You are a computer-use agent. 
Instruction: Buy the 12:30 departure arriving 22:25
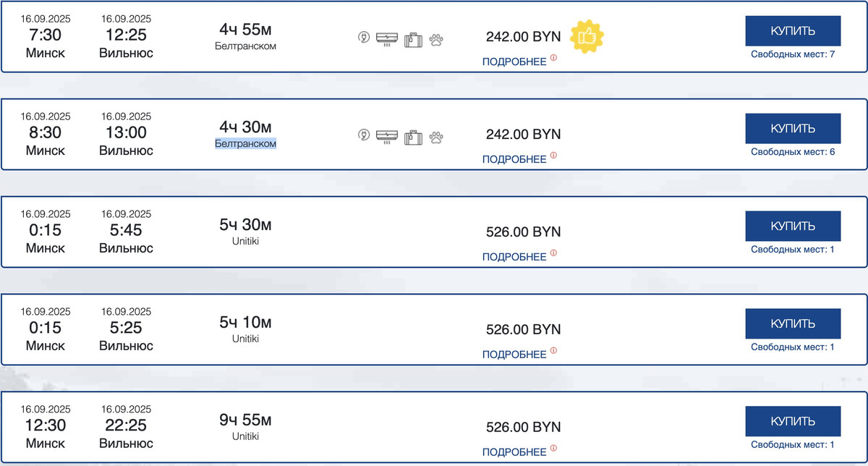point(793,421)
